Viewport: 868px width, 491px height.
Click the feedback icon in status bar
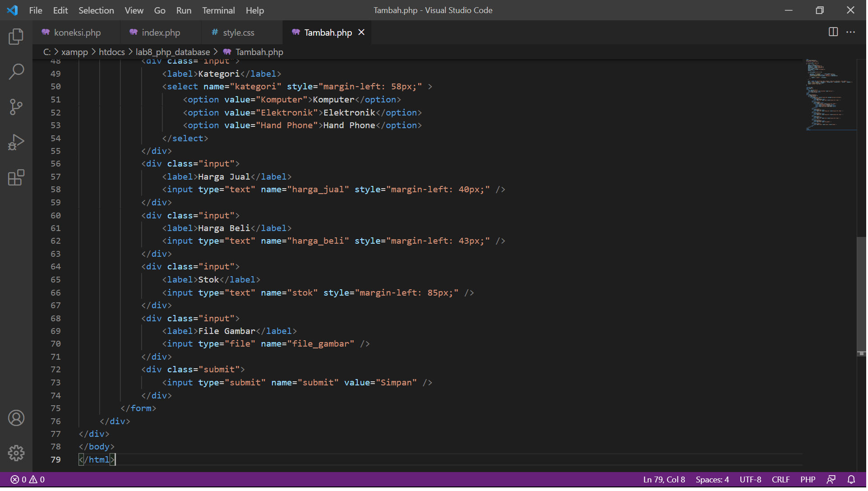(831, 479)
